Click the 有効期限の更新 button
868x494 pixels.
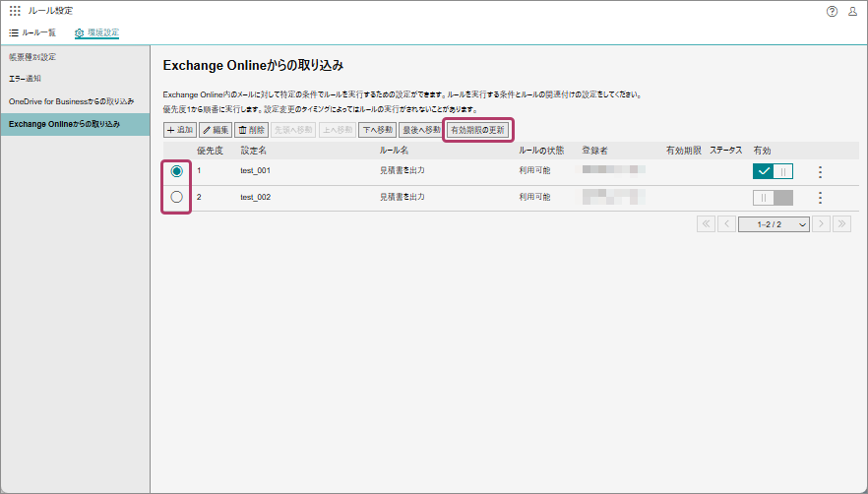(x=477, y=130)
